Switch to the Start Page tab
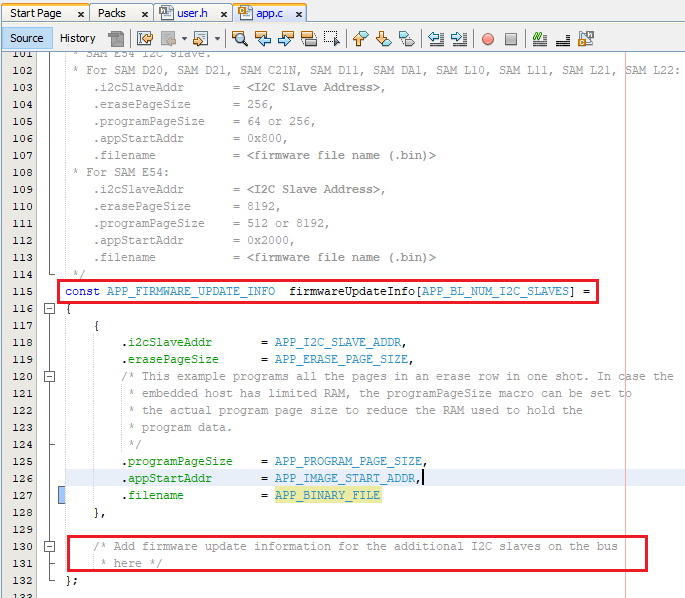The image size is (685, 598). [36, 13]
